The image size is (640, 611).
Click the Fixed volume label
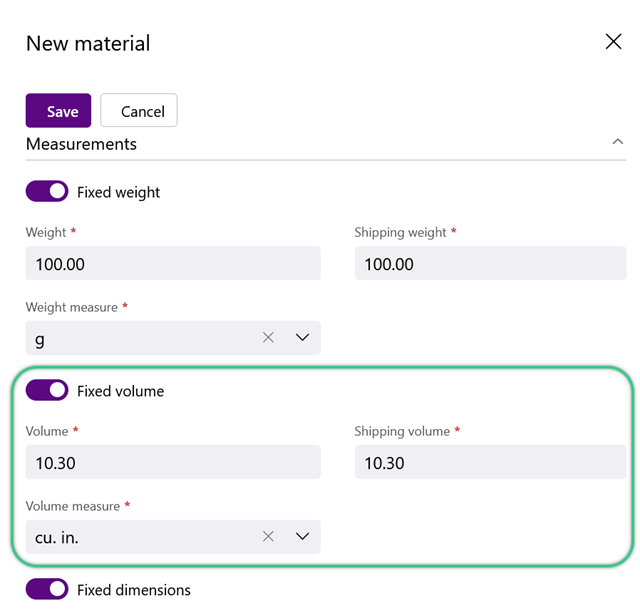[120, 391]
